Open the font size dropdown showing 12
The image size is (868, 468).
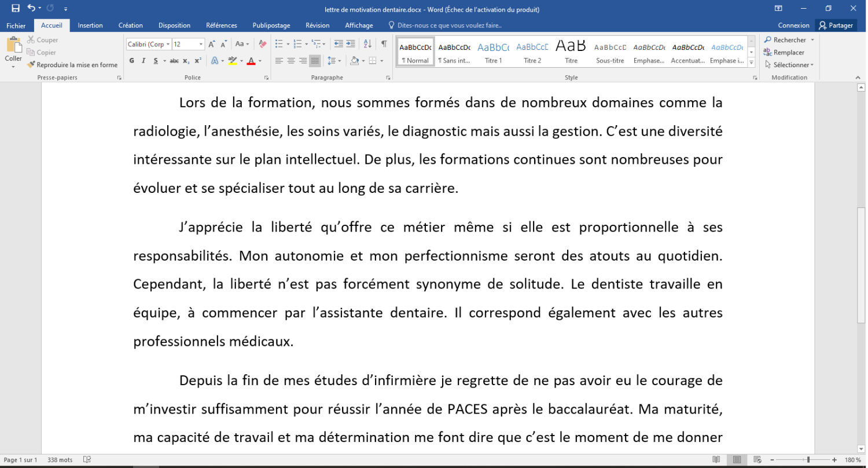(189, 44)
